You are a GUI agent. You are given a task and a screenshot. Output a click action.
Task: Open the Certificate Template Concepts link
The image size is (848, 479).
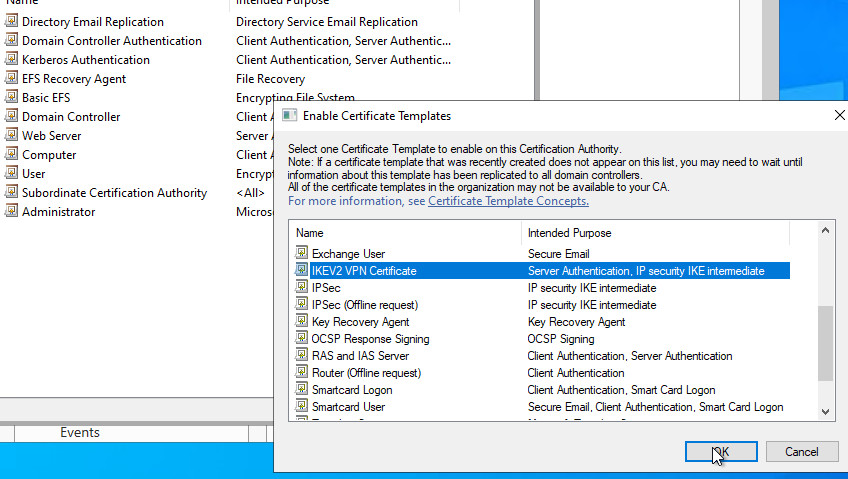pos(508,201)
